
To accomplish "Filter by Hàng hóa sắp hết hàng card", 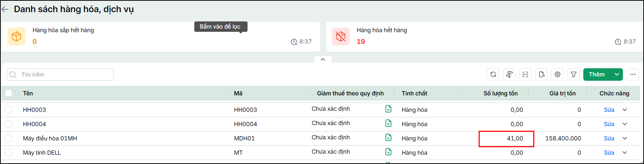I will [161, 36].
